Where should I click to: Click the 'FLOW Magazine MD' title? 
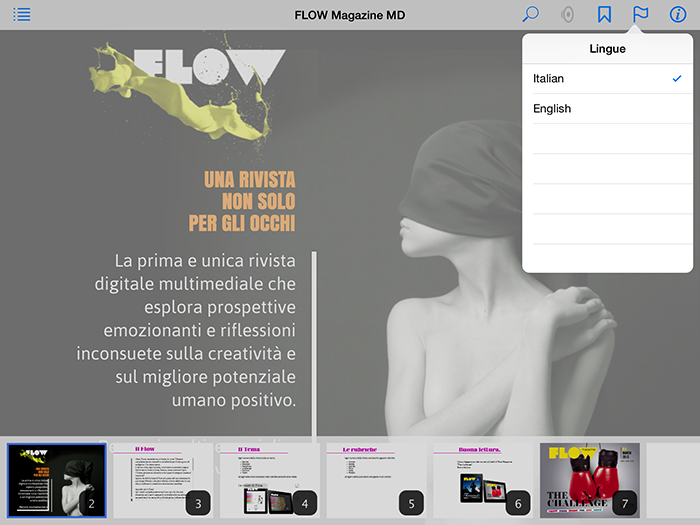[x=350, y=15]
